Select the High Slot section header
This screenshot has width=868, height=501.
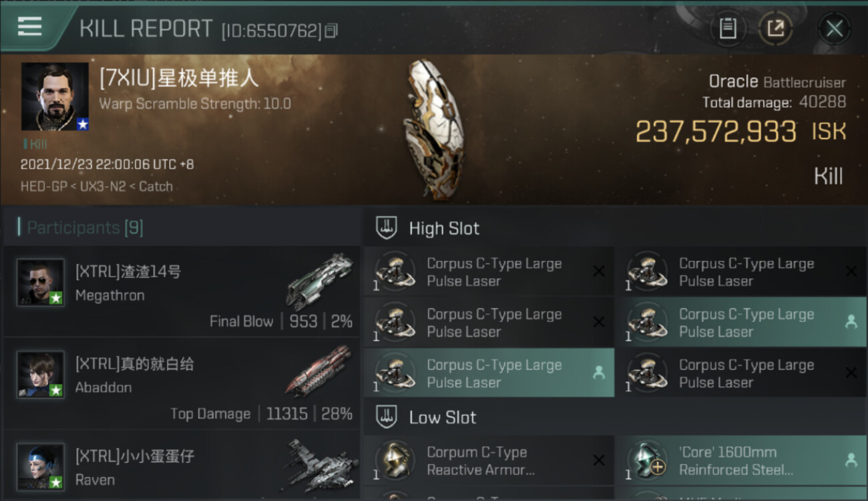tap(444, 228)
